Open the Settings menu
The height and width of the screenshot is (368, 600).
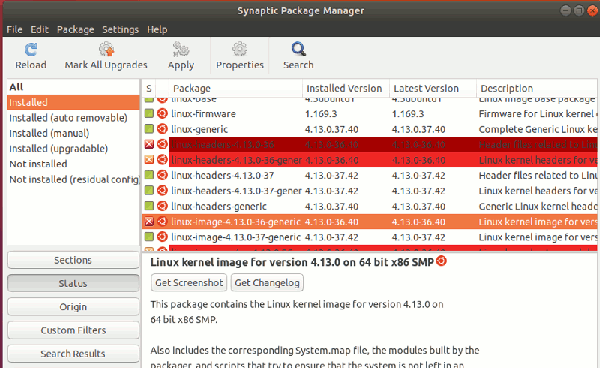click(x=120, y=29)
